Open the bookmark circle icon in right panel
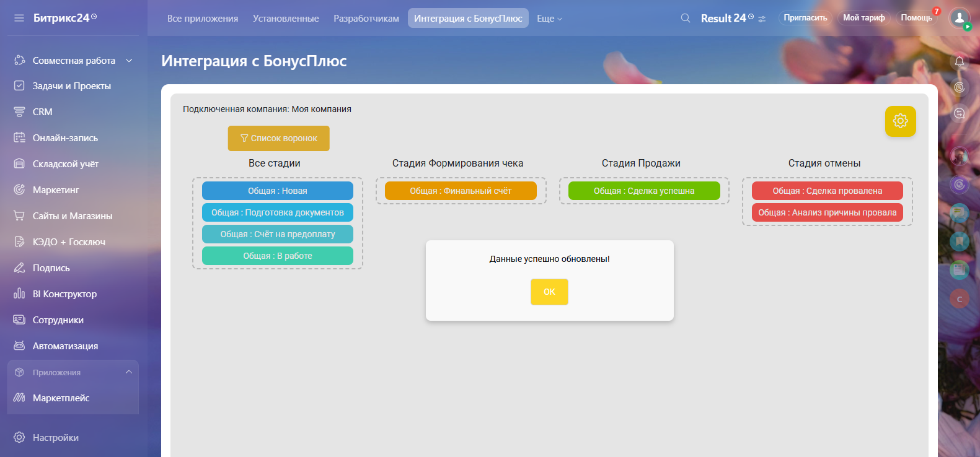Image resolution: width=980 pixels, height=457 pixels. click(960, 242)
